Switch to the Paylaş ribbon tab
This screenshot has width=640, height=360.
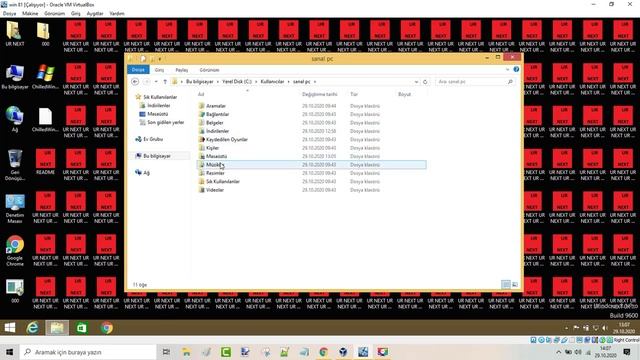click(182, 70)
